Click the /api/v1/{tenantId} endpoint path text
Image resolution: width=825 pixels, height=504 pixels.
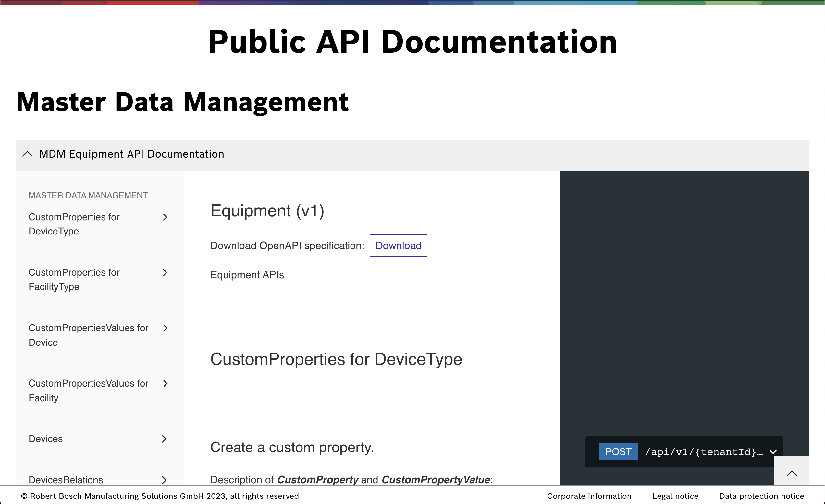tap(704, 452)
